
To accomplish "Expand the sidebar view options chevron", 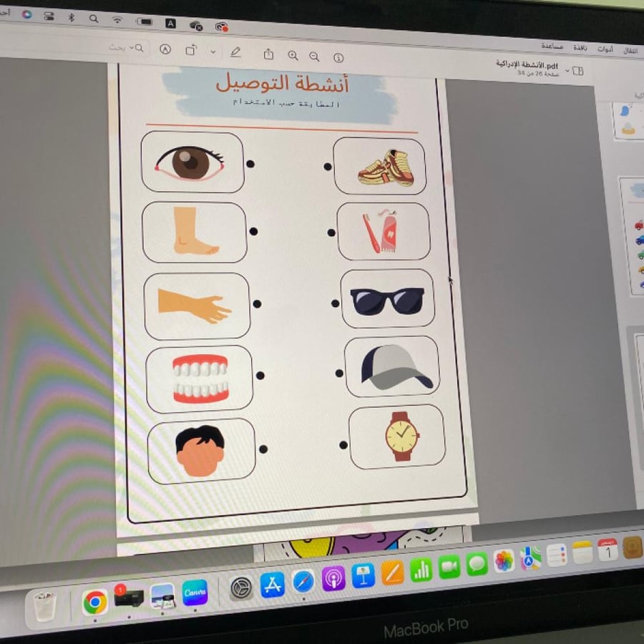I will (567, 71).
